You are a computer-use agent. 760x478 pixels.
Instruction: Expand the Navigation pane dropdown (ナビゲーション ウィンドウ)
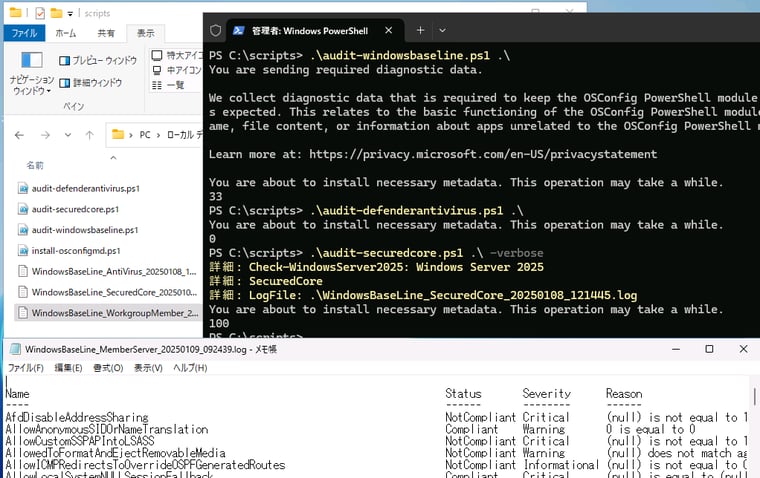point(32,85)
